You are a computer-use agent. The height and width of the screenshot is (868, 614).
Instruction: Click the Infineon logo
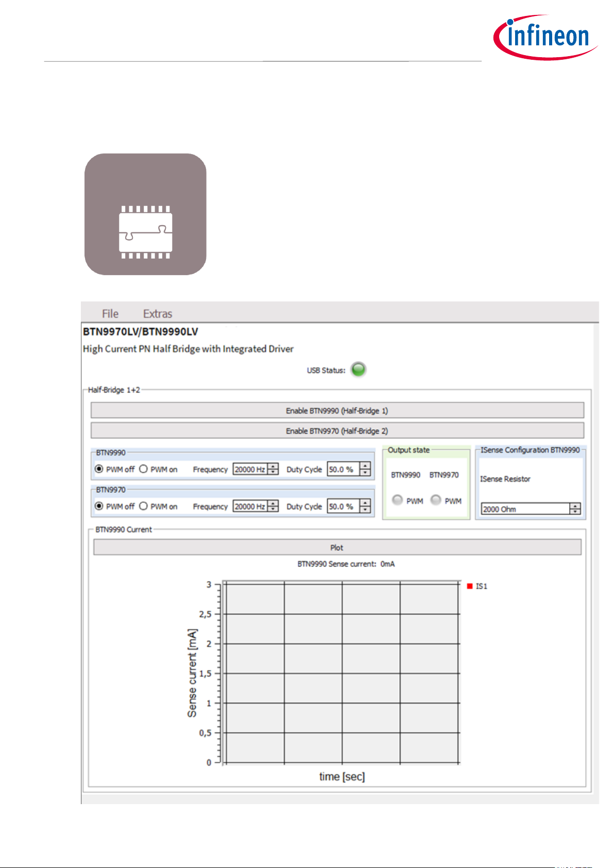point(545,37)
